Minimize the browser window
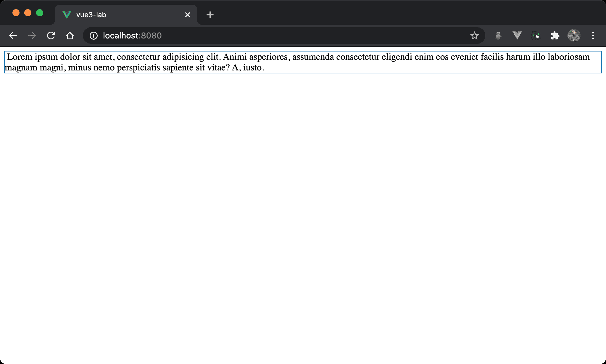Screen dimensions: 606x364 tap(28, 13)
